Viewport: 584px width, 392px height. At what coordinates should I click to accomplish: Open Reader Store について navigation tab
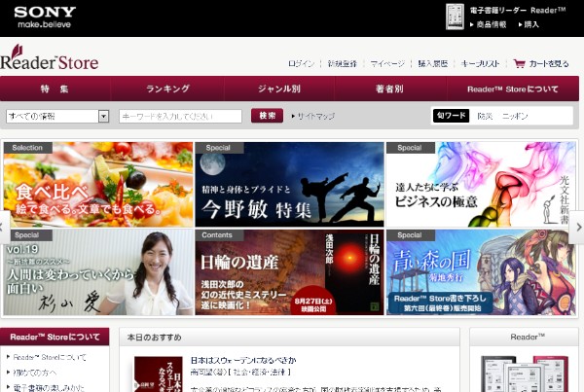click(513, 89)
